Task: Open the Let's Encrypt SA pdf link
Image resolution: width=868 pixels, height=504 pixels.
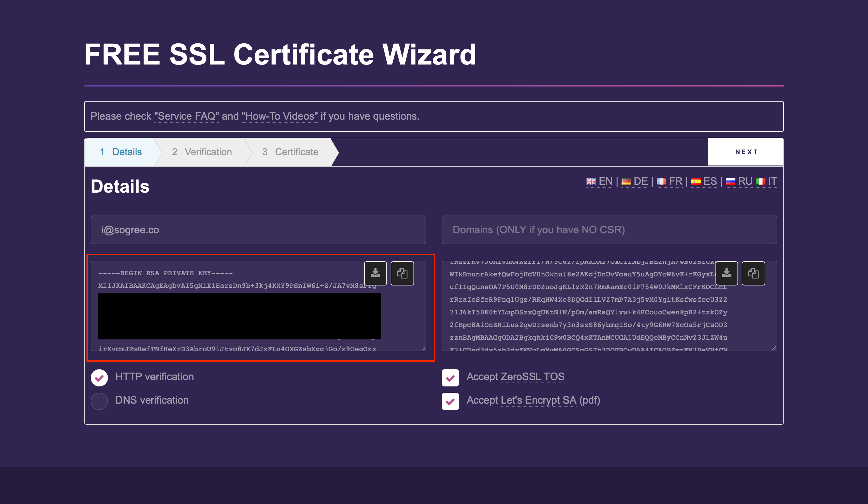Action: (538, 400)
